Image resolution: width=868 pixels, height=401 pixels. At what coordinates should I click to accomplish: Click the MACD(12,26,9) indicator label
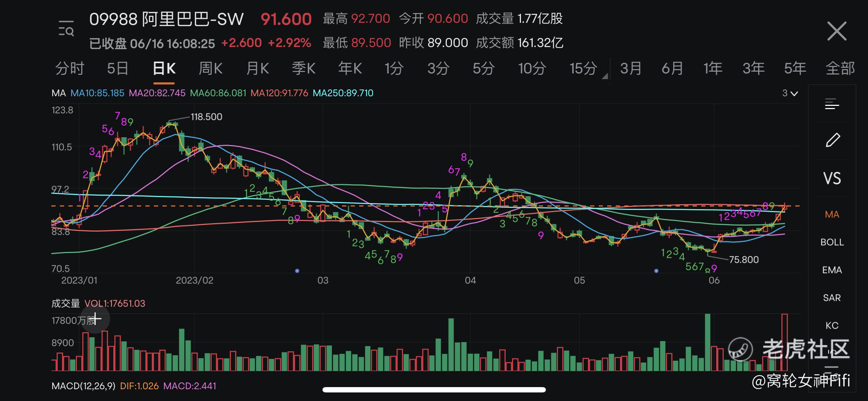pos(83,386)
